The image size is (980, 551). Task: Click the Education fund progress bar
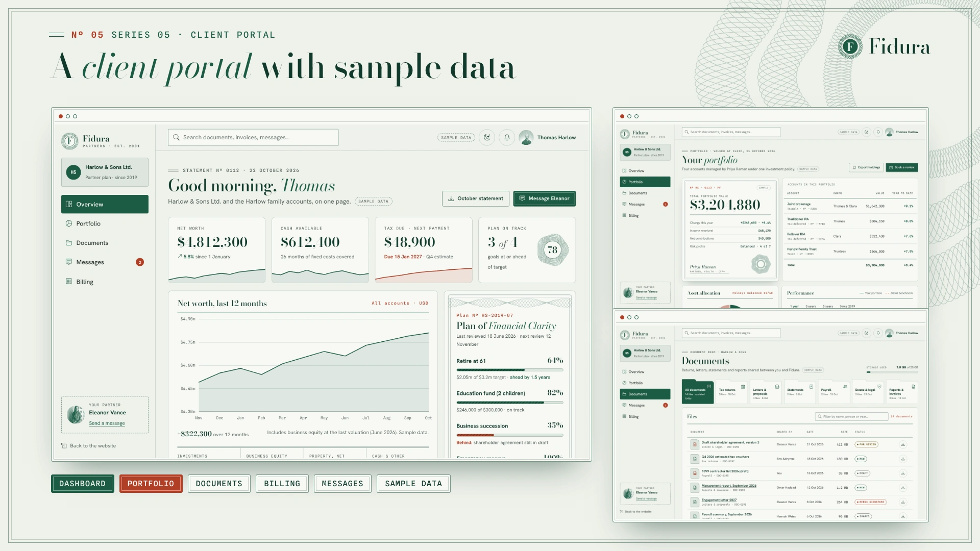[510, 403]
